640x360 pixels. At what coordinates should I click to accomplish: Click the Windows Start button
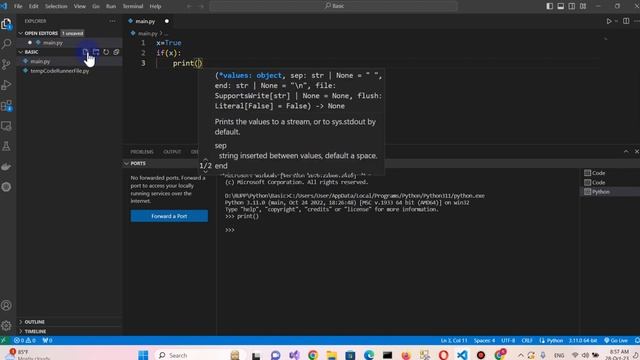pos(143,355)
